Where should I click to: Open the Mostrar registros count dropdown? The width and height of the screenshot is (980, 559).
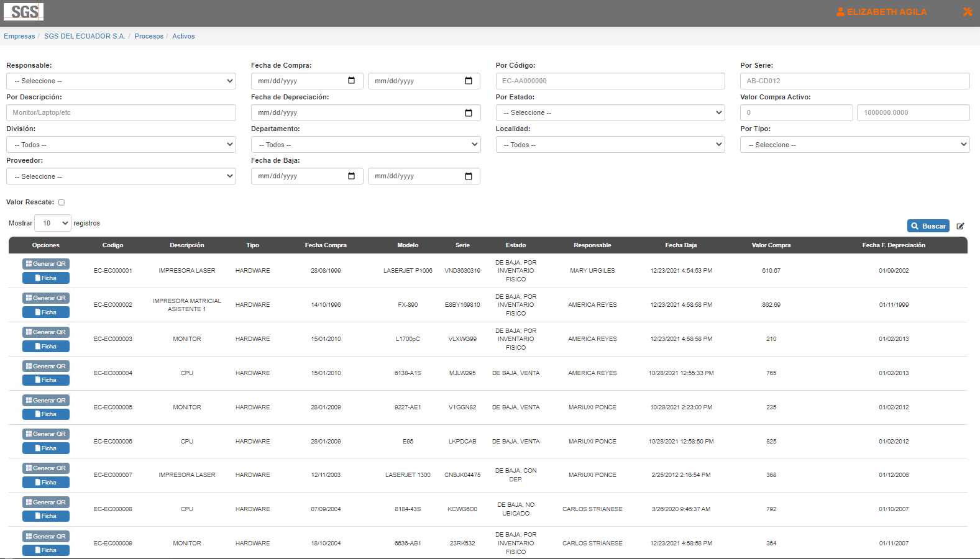(x=53, y=223)
